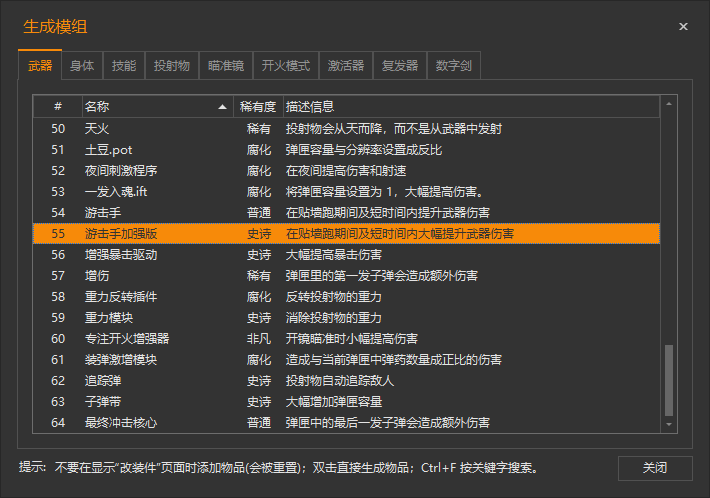Sort list by 名称 column header
Viewport: 710px width, 498px height.
pyautogui.click(x=155, y=106)
